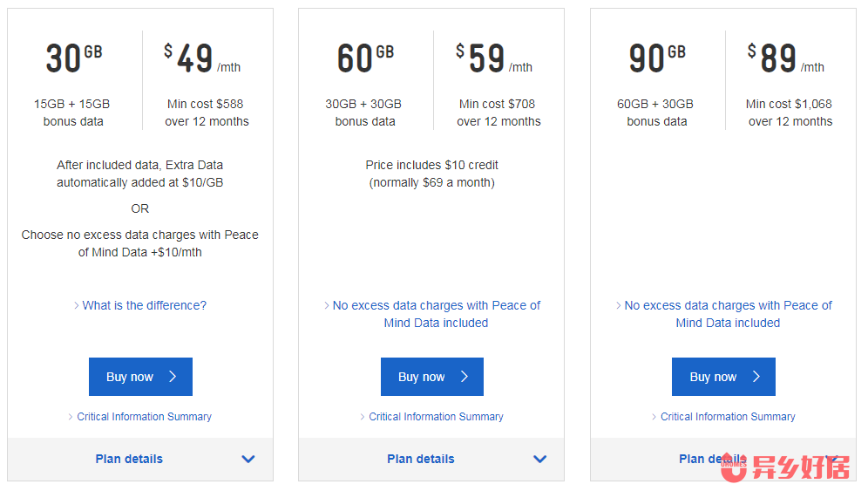Click Buy now for the 90GB plan

click(723, 377)
